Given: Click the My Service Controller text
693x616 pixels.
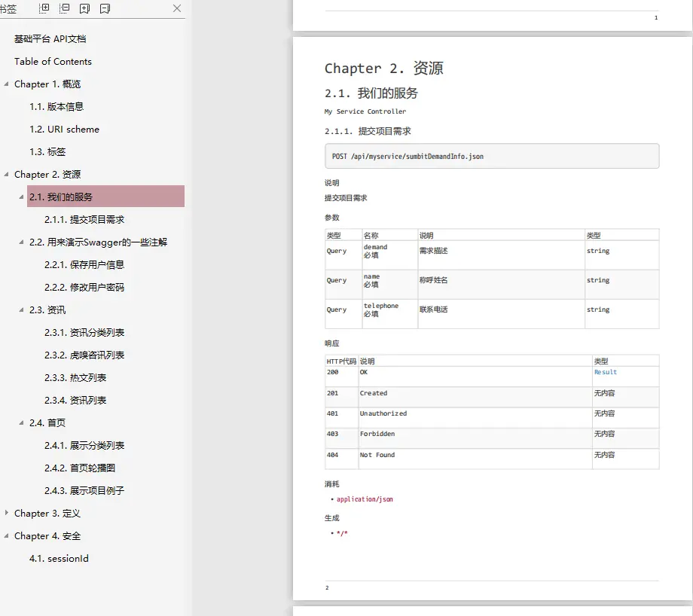Looking at the screenshot, I should [x=365, y=111].
